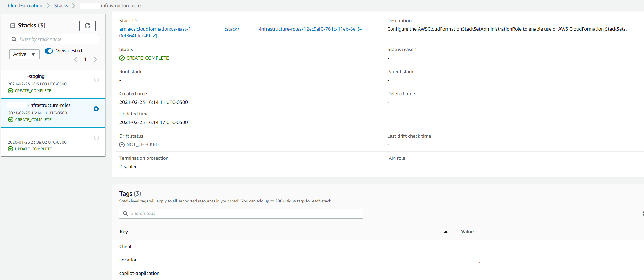644x280 pixels.
Task: Refresh the stacks list
Action: [x=88, y=26]
